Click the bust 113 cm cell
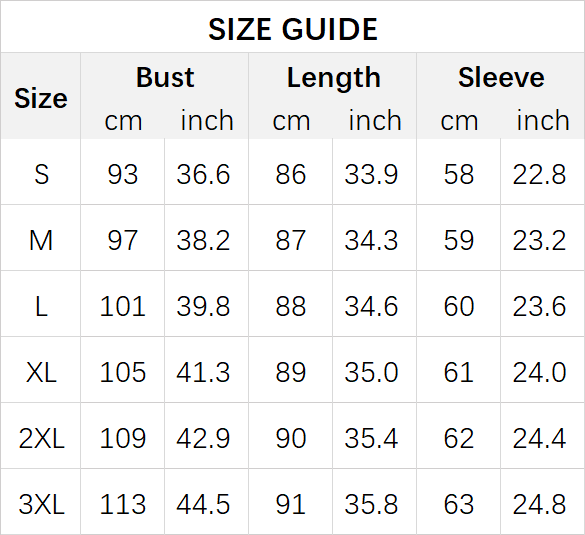Screen dimensions: 585x535 click(122, 504)
